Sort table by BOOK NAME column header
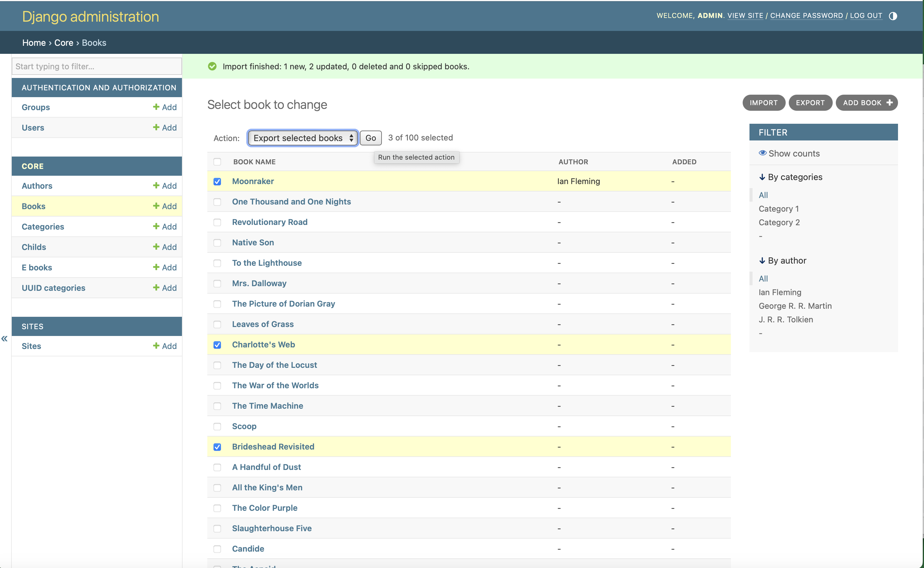 point(254,161)
